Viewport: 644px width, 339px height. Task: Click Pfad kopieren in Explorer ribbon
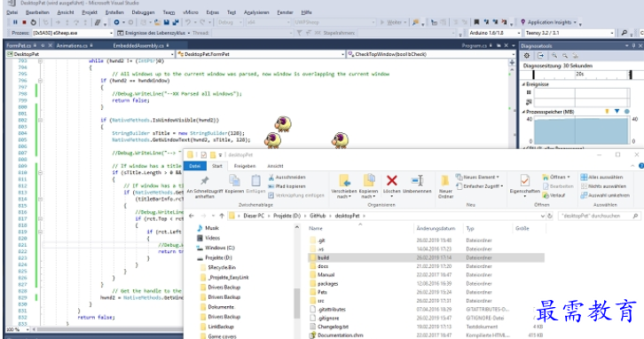[287, 186]
